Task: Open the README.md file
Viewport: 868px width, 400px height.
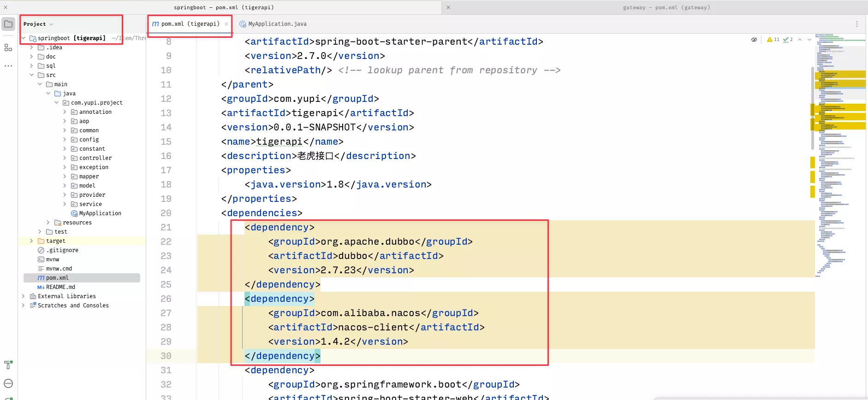Action: click(x=60, y=287)
